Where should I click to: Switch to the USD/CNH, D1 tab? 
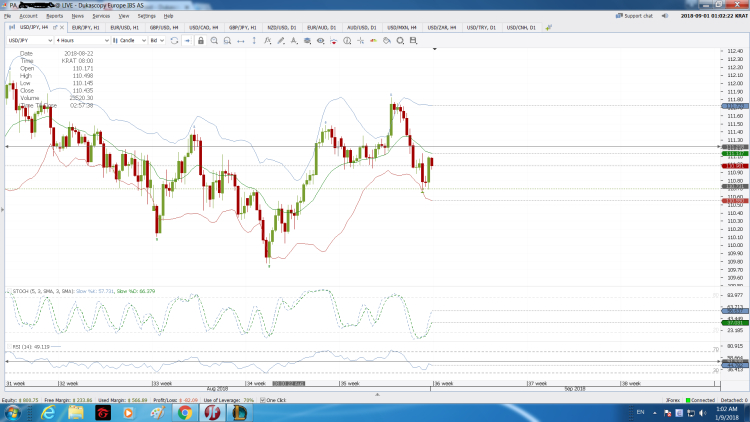click(x=521, y=28)
